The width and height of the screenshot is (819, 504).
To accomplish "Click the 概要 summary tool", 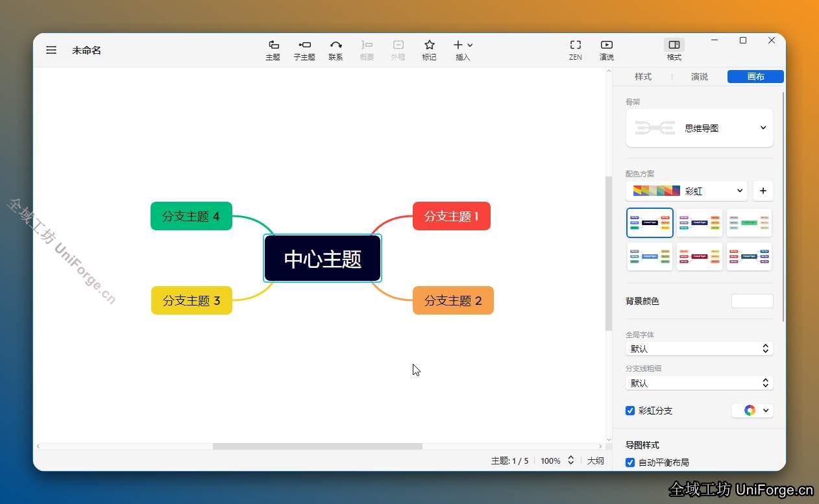I will click(x=367, y=50).
